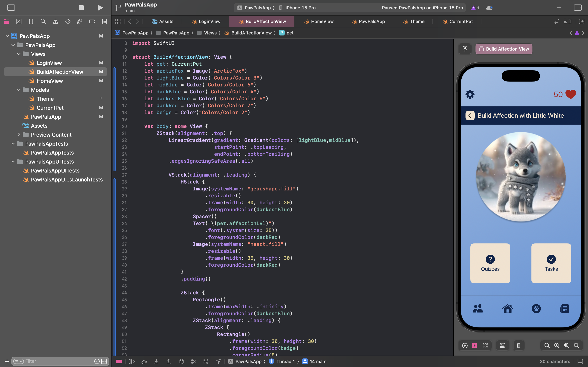Toggle breakpoints activation in debug bar
The width and height of the screenshot is (588, 367).
point(119,362)
